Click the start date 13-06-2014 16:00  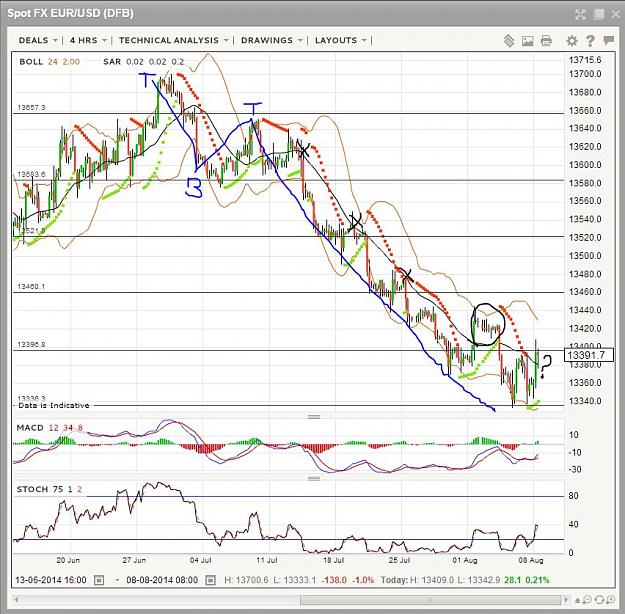pyautogui.click(x=51, y=580)
